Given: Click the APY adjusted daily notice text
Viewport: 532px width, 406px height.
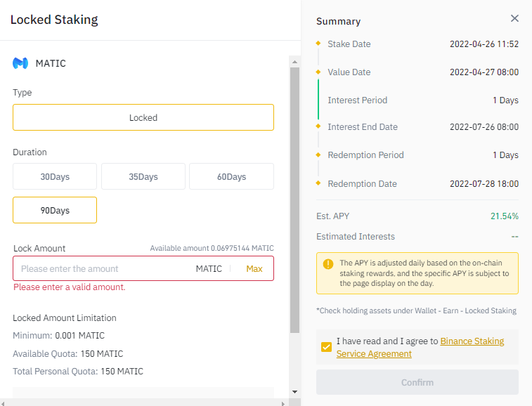Looking at the screenshot, I should point(424,273).
